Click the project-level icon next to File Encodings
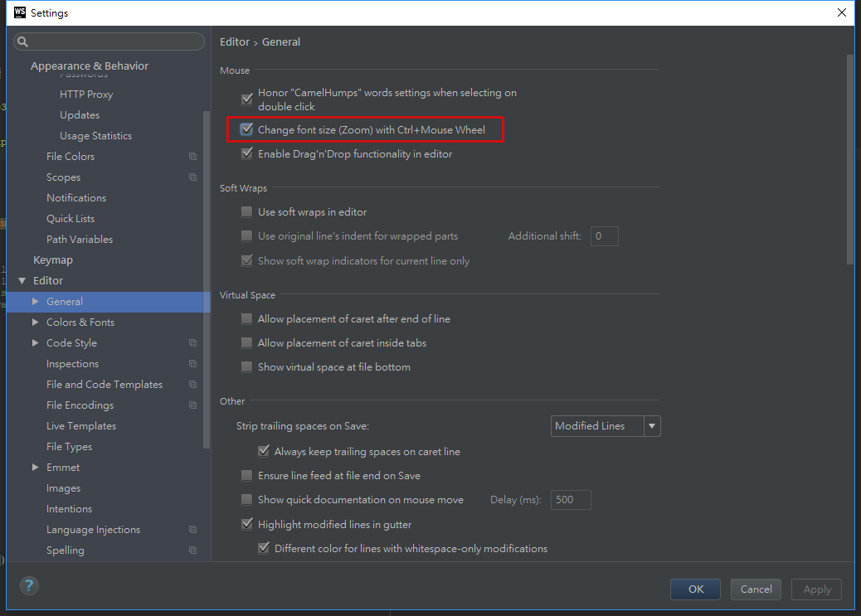861x616 pixels. coord(192,405)
